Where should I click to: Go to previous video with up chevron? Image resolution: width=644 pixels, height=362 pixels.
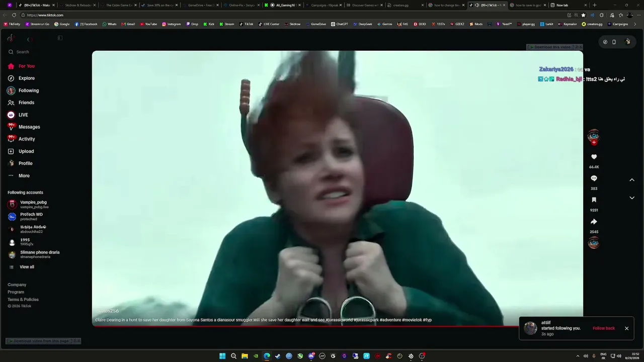(x=632, y=180)
